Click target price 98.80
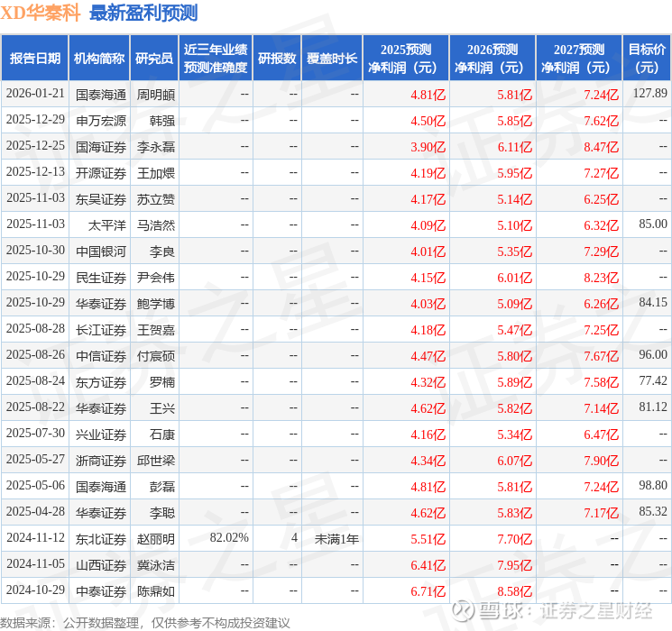Screen dimensions: 672x631 coord(653,485)
